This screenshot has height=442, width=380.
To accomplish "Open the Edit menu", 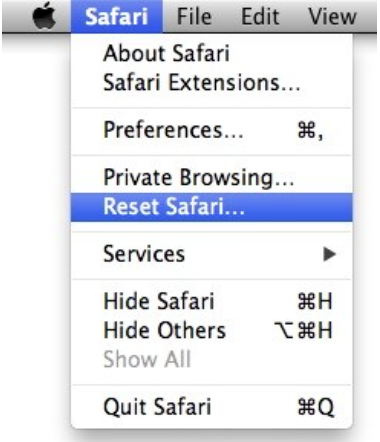I will click(260, 16).
